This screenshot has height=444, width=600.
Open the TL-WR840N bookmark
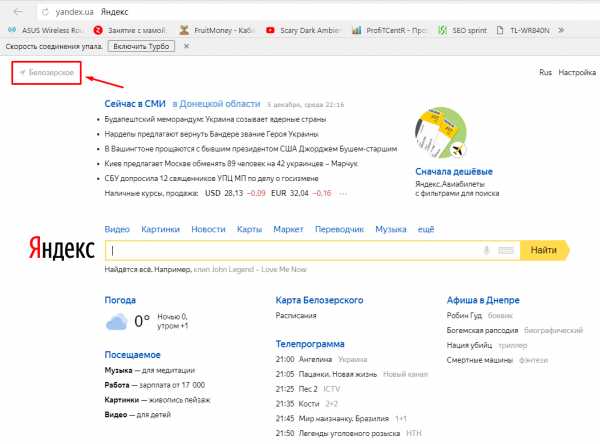click(523, 30)
